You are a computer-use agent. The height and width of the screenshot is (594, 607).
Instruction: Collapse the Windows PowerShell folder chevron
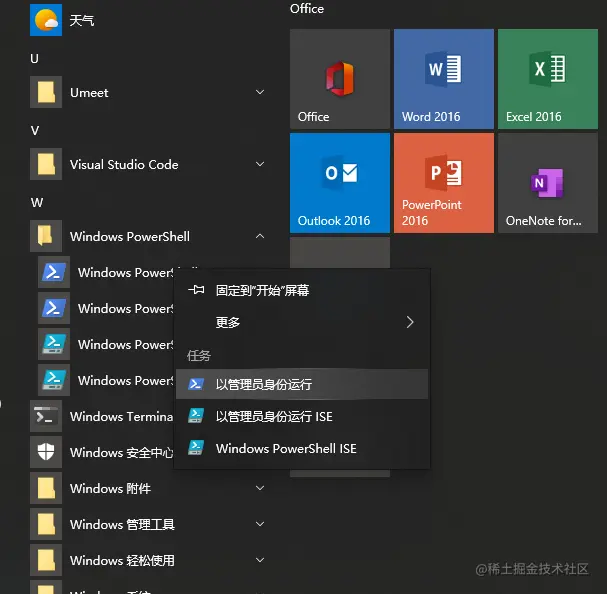point(260,236)
